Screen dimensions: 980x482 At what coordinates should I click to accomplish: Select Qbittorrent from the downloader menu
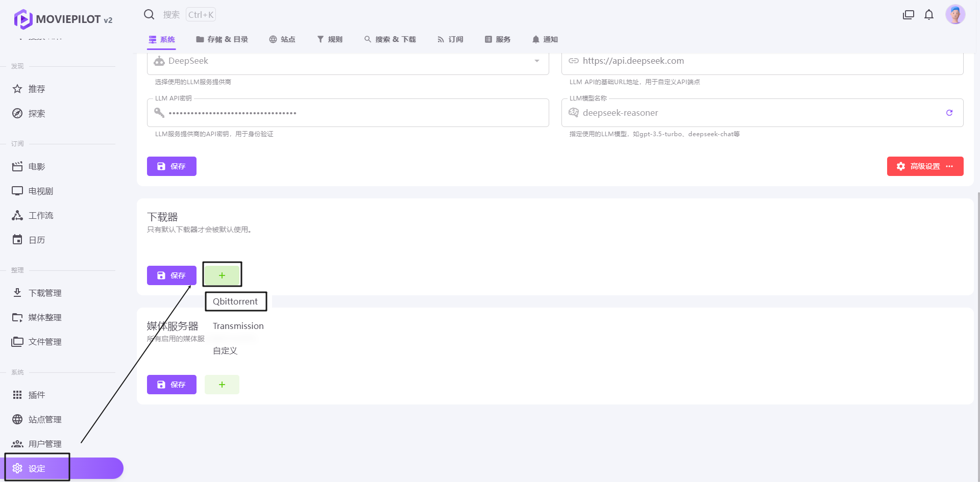235,301
